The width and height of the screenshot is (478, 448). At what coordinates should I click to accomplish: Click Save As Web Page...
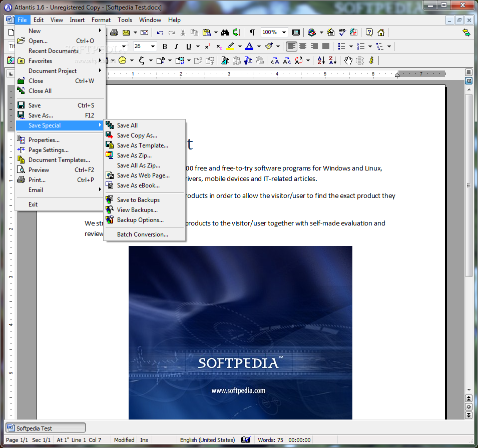coord(145,175)
